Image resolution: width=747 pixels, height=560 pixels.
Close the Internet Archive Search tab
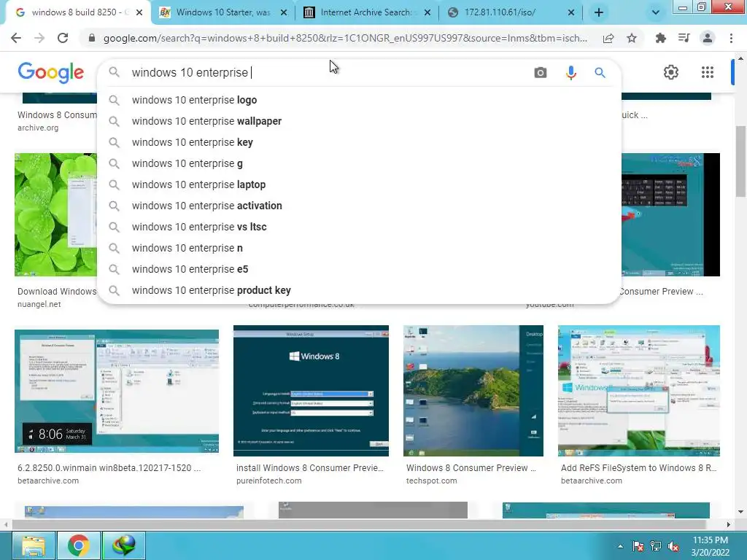(x=427, y=13)
